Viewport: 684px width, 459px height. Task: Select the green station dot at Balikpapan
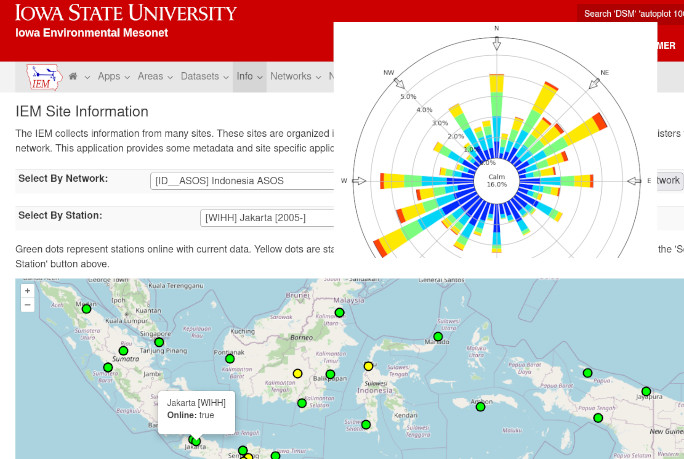pyautogui.click(x=331, y=374)
